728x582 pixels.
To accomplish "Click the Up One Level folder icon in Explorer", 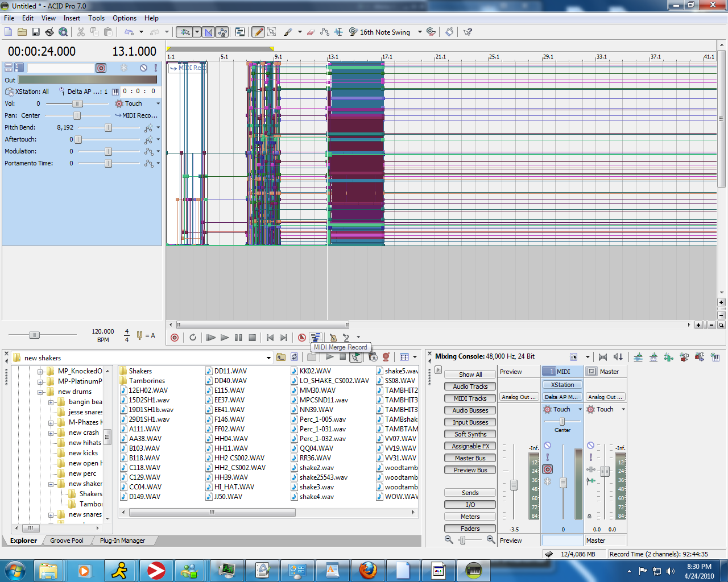I will click(x=281, y=357).
